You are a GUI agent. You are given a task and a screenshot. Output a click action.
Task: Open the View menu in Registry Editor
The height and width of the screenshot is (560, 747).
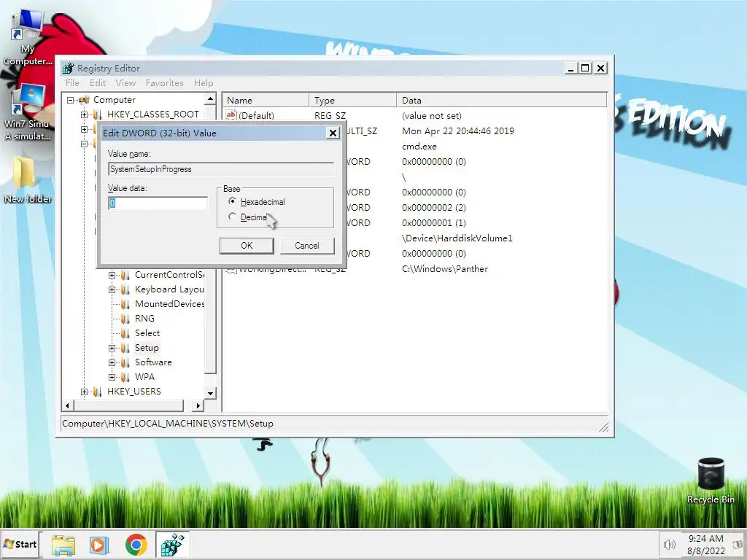click(x=125, y=83)
